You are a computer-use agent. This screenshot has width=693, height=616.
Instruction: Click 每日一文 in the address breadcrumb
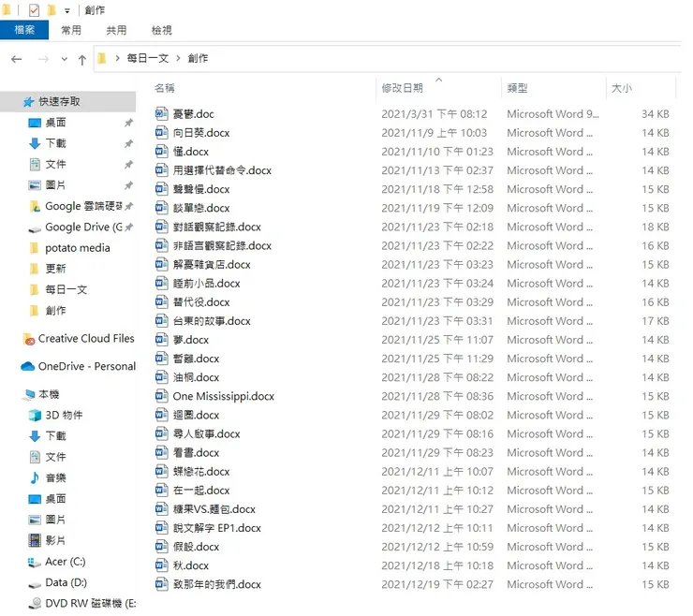(x=148, y=58)
